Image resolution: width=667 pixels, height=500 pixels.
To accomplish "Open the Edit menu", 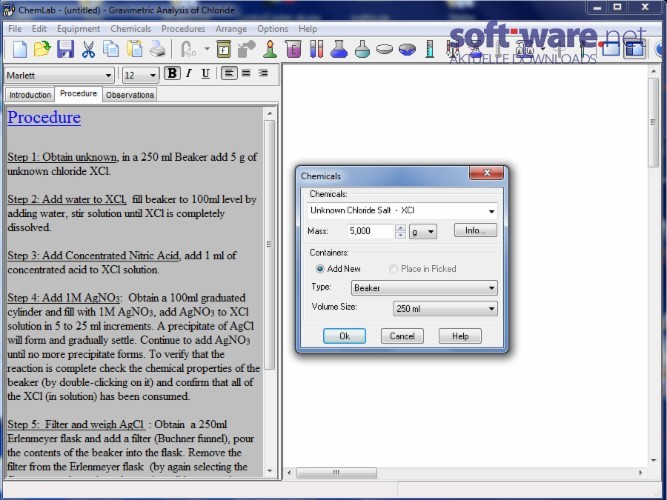I will click(x=39, y=29).
